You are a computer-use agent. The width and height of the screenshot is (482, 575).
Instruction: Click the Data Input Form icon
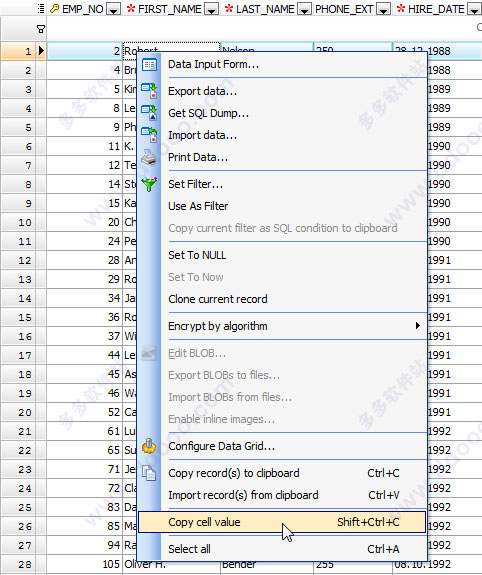(149, 65)
